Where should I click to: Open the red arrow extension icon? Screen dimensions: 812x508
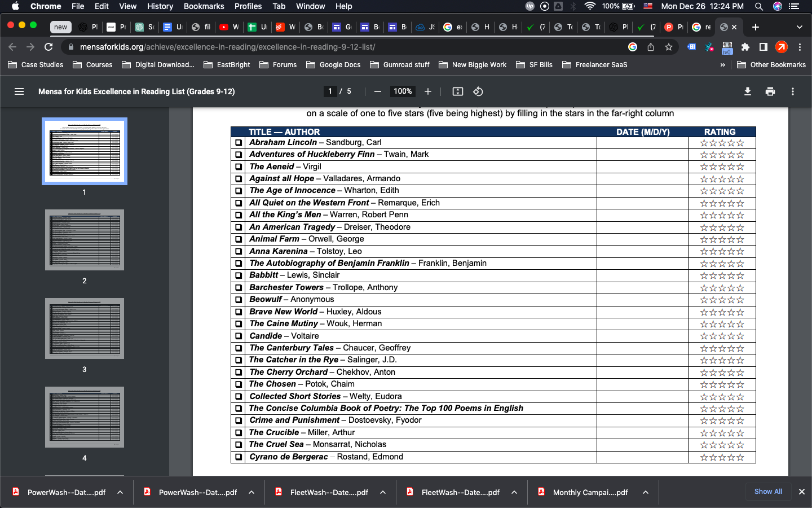(x=782, y=47)
